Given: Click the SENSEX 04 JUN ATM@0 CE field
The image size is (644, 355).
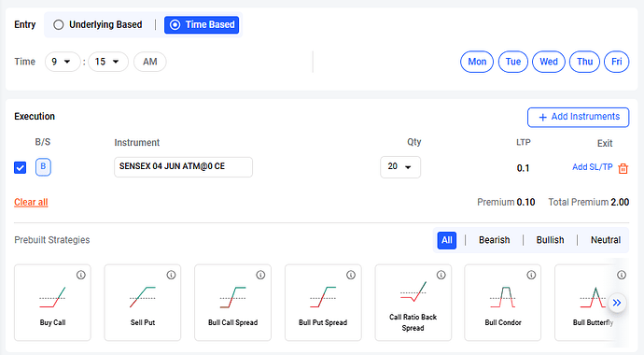Looking at the screenshot, I should 183,167.
